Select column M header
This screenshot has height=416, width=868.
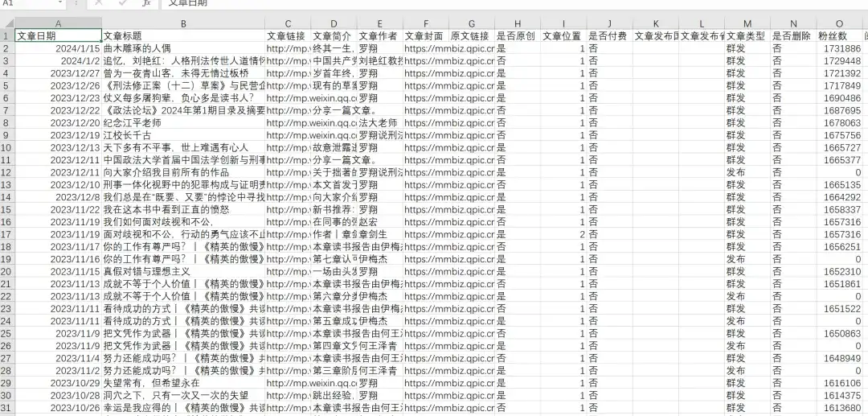747,24
